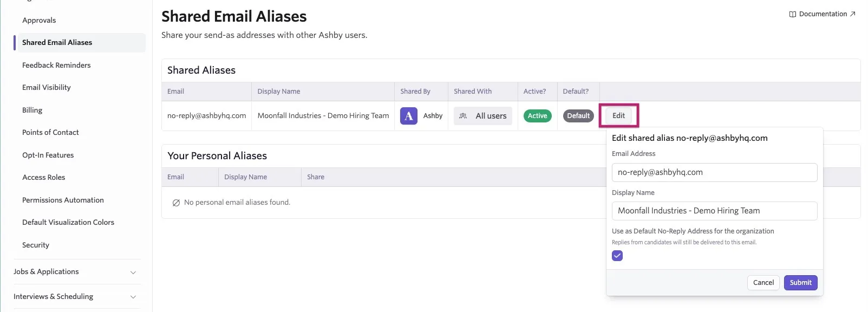This screenshot has height=312, width=868.
Task: Click the all users group icon
Action: pyautogui.click(x=463, y=116)
